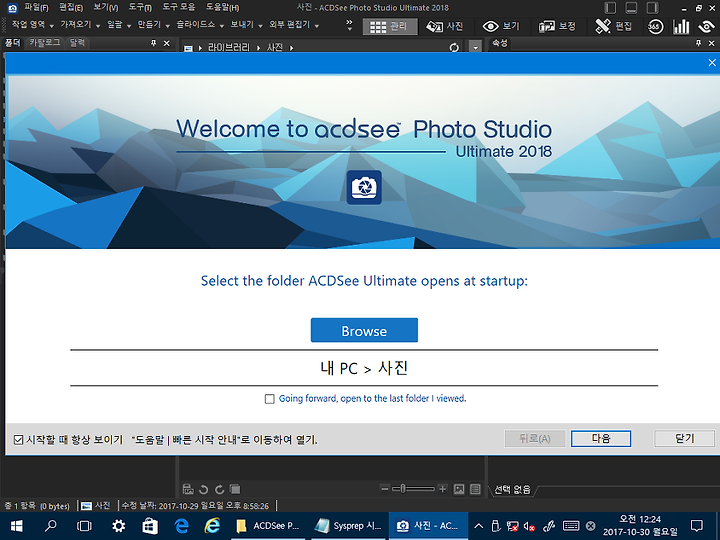Click the volume muted tray icon
Screen dimensions: 720x540
click(529, 526)
